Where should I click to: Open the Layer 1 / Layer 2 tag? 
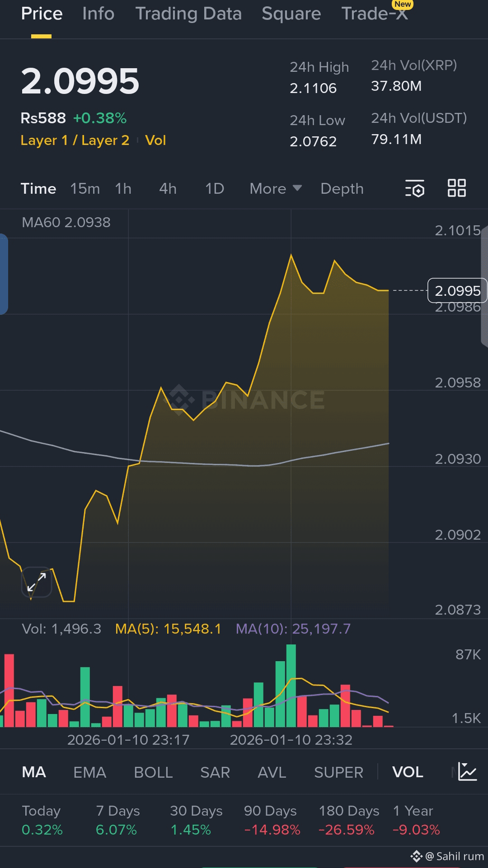pyautogui.click(x=75, y=140)
